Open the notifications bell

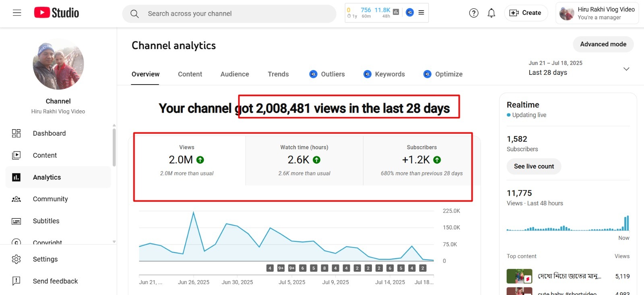point(491,13)
